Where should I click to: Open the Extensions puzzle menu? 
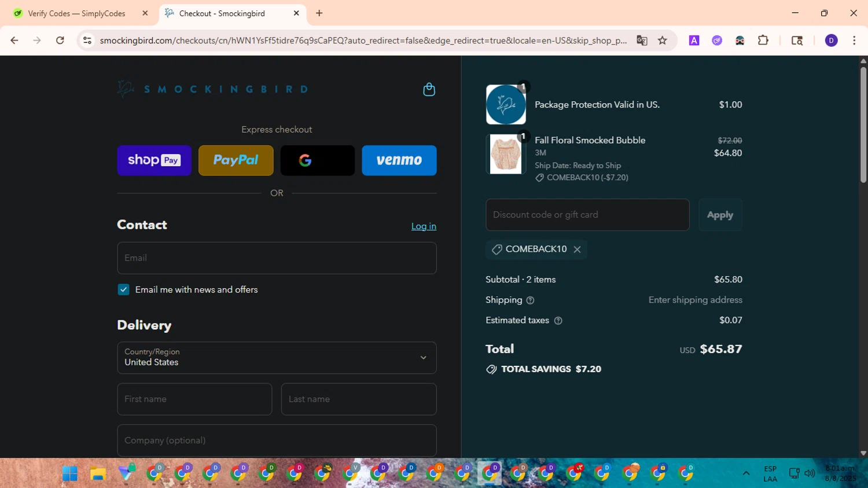(763, 41)
